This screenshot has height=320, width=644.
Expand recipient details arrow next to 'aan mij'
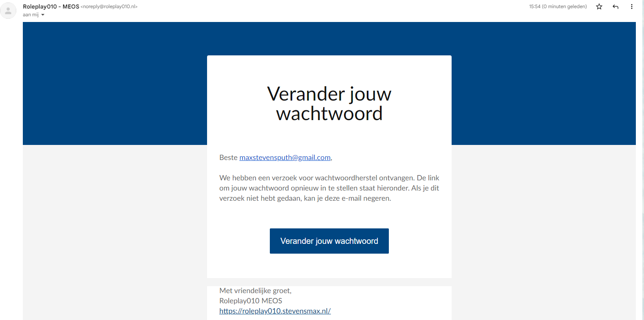coord(43,15)
